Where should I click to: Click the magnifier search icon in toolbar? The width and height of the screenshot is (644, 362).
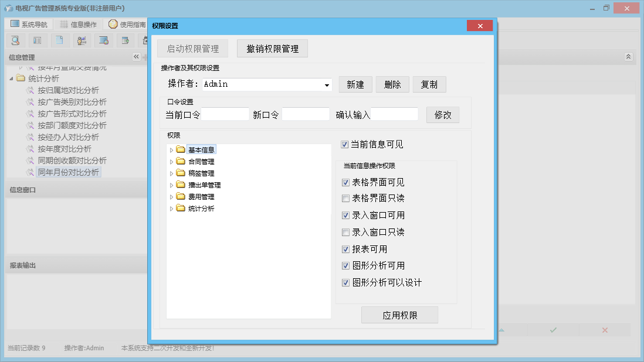coord(15,40)
